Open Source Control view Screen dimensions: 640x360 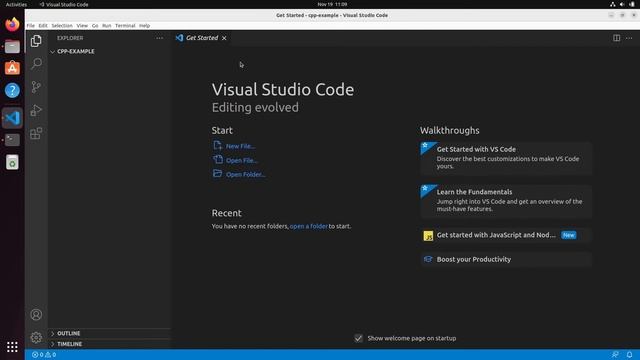click(x=36, y=87)
